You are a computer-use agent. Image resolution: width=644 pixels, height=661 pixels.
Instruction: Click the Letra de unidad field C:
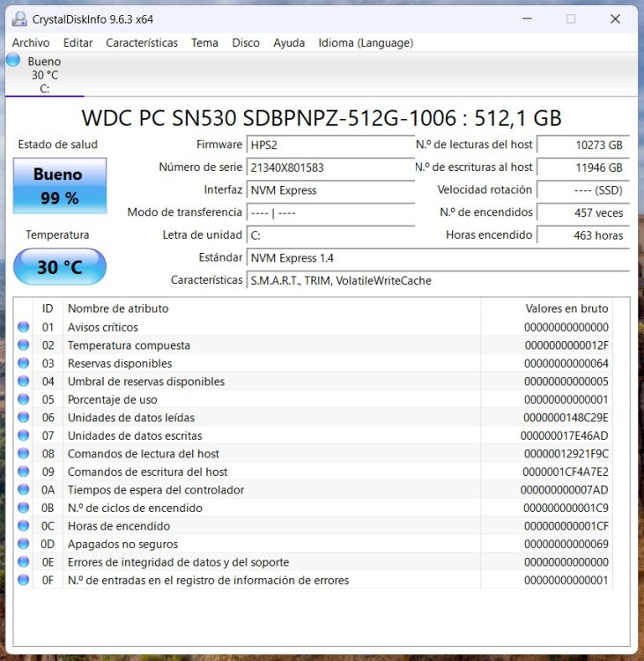(x=331, y=235)
